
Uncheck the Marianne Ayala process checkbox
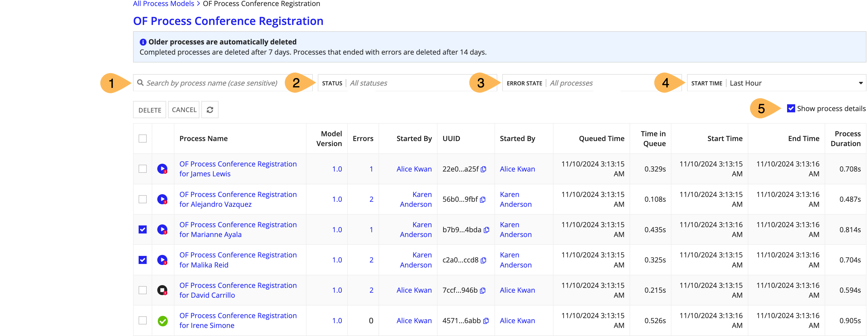[143, 229]
